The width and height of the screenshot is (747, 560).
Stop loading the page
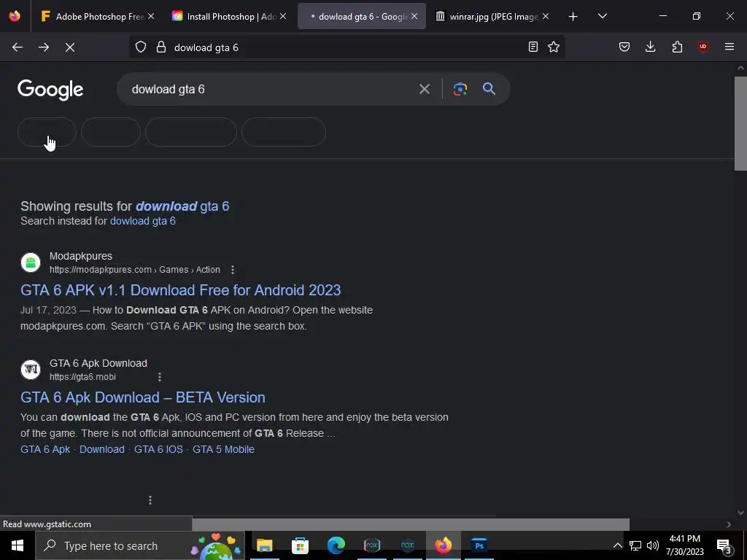[70, 47]
